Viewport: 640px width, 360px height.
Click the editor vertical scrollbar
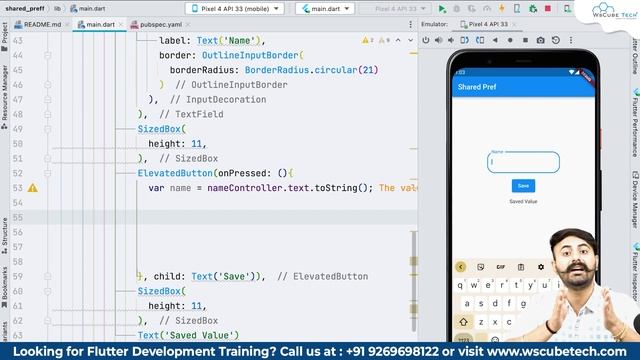click(413, 281)
